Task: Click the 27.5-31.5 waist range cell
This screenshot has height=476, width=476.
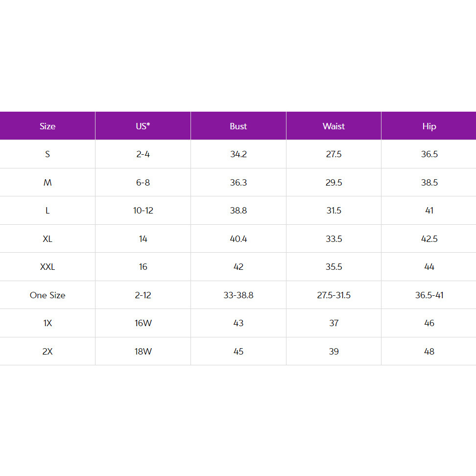Action: pyautogui.click(x=333, y=295)
